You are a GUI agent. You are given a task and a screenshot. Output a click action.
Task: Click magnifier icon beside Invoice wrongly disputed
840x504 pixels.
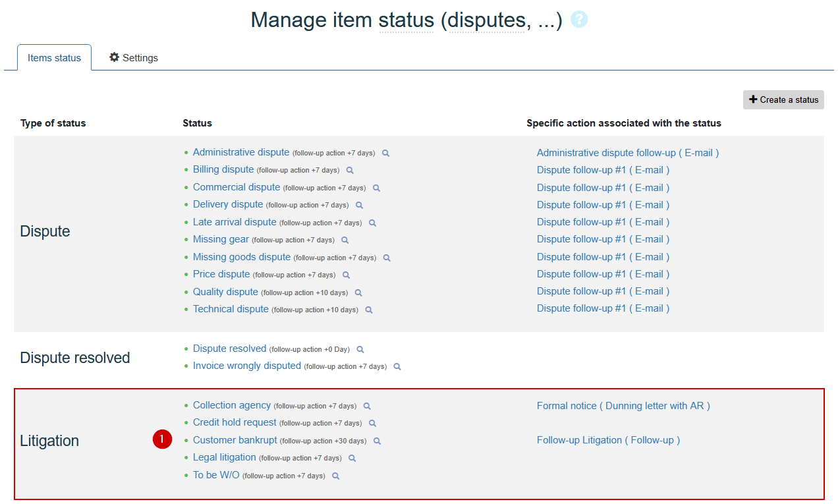click(x=397, y=367)
